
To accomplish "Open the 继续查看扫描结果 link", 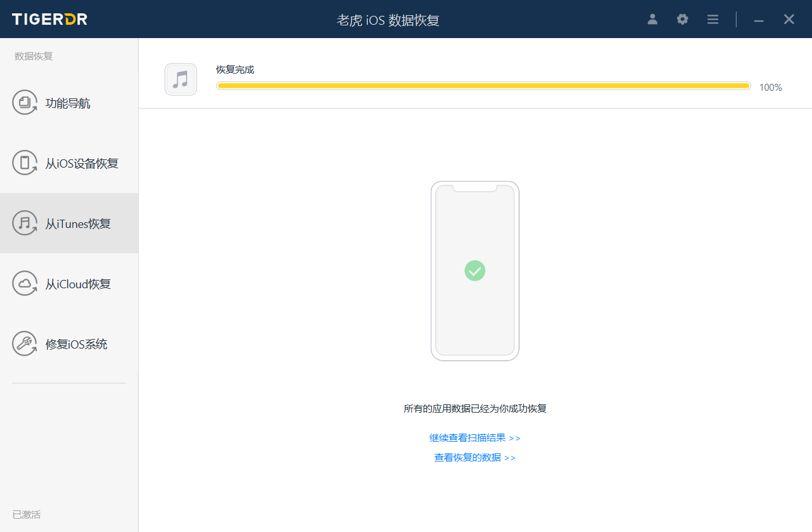I will [475, 438].
